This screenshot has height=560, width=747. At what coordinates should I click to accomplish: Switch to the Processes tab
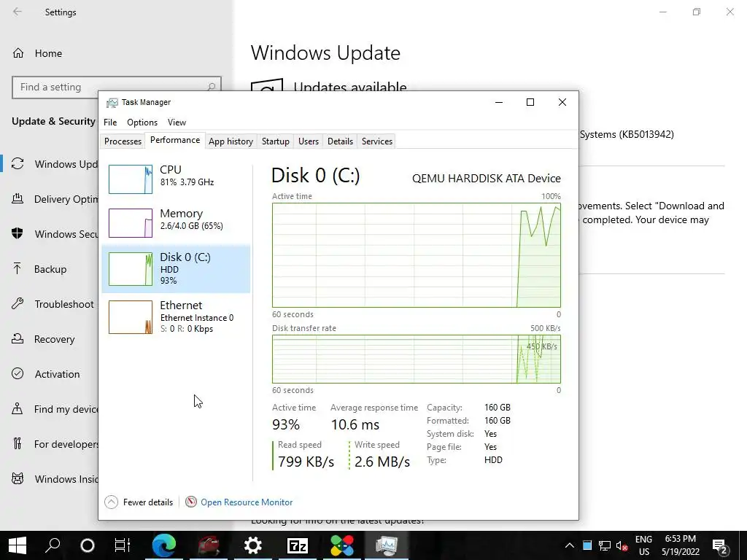click(123, 141)
